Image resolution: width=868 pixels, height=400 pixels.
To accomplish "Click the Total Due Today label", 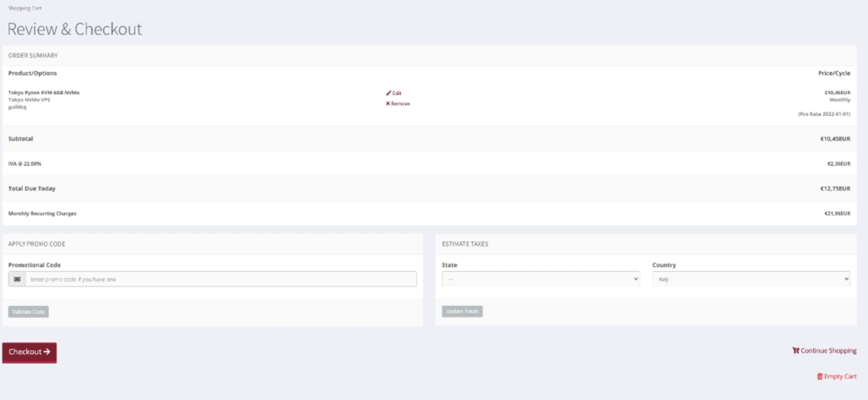I will (x=31, y=189).
